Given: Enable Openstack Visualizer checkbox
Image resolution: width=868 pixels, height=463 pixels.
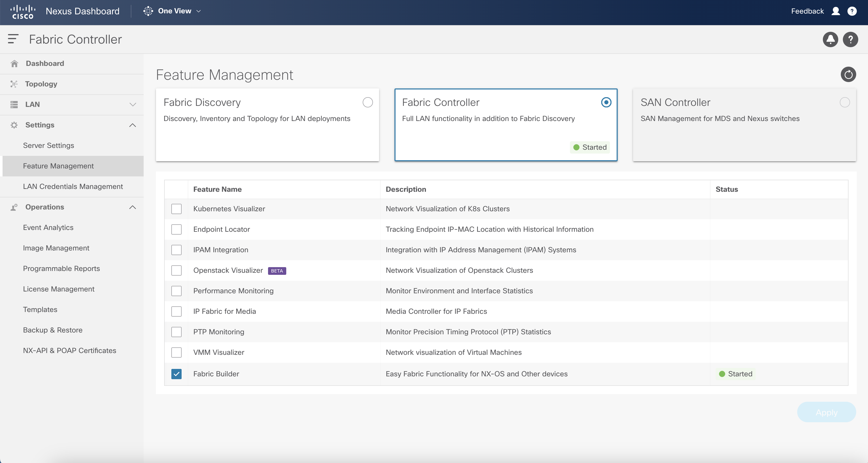Looking at the screenshot, I should 176,270.
